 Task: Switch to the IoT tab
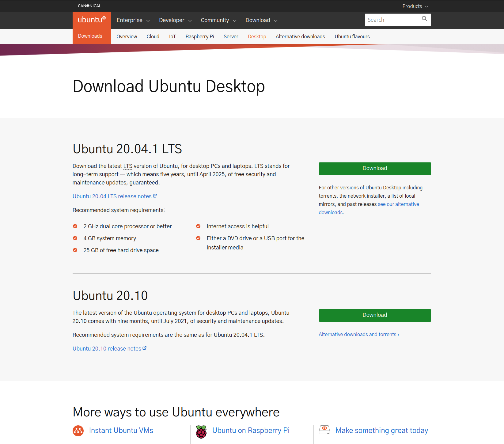[172, 36]
